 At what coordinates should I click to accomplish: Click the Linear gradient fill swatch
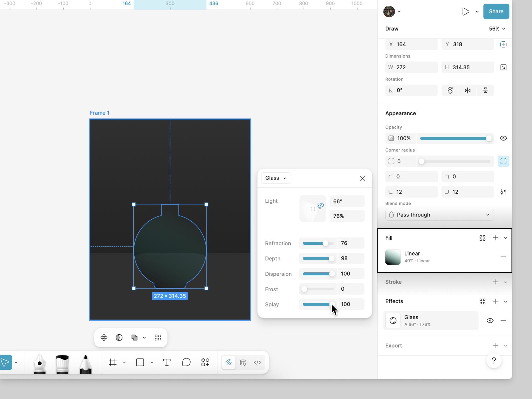coord(393,257)
